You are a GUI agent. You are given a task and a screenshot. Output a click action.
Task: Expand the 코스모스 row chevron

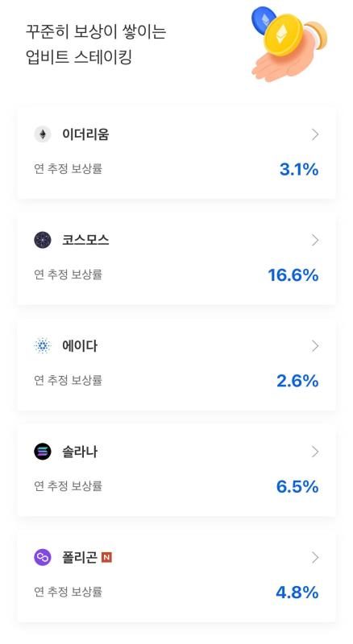tap(315, 240)
